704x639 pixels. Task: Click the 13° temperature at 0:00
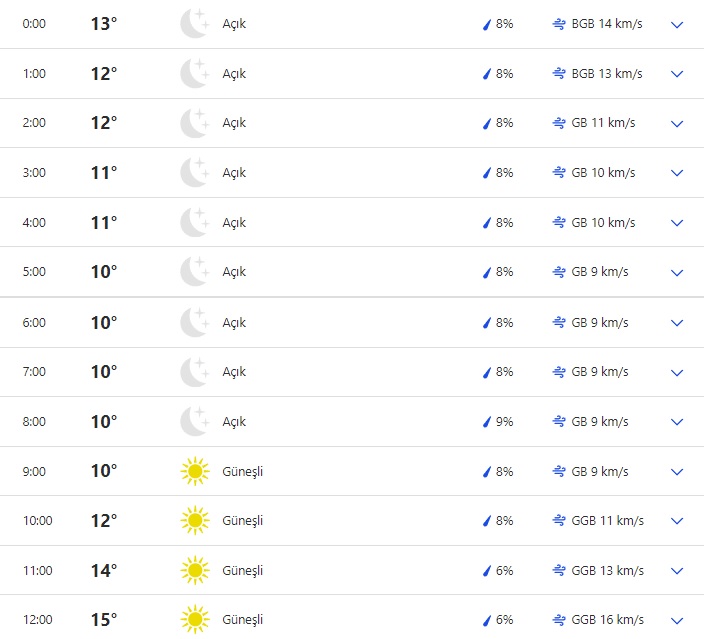point(104,24)
